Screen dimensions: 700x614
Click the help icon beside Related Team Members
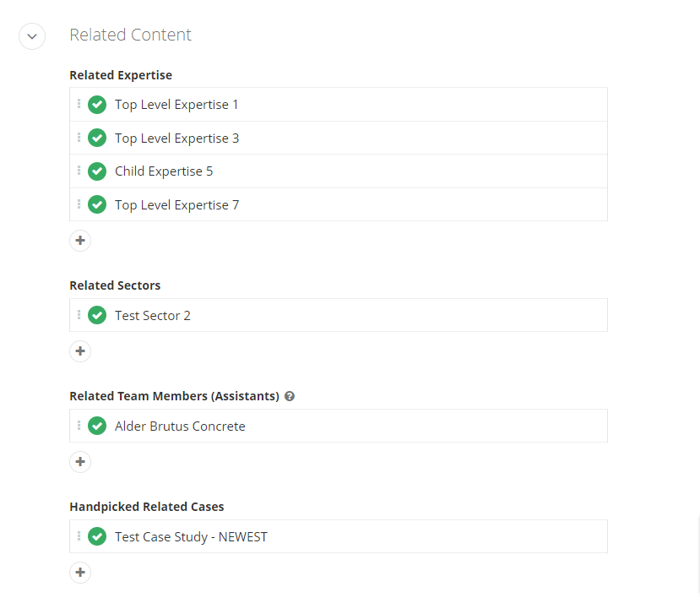tap(290, 396)
